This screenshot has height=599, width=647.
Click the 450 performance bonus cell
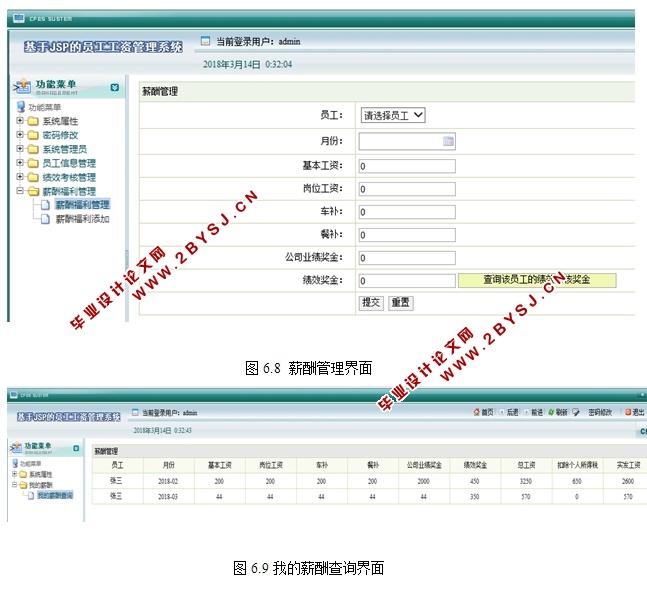pos(475,481)
